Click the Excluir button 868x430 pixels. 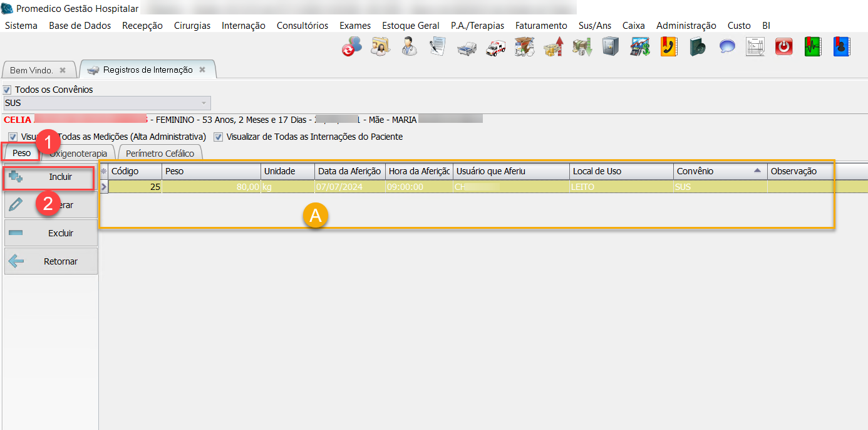point(51,233)
